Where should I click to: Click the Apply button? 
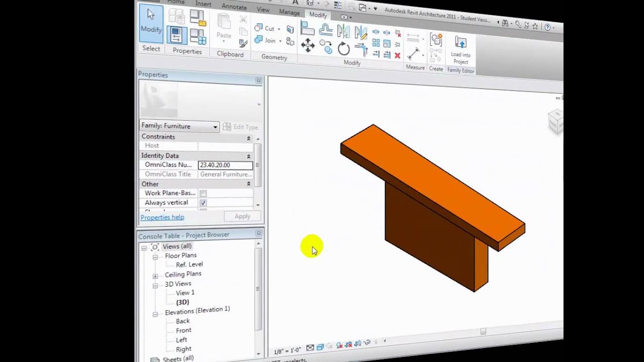(x=243, y=216)
